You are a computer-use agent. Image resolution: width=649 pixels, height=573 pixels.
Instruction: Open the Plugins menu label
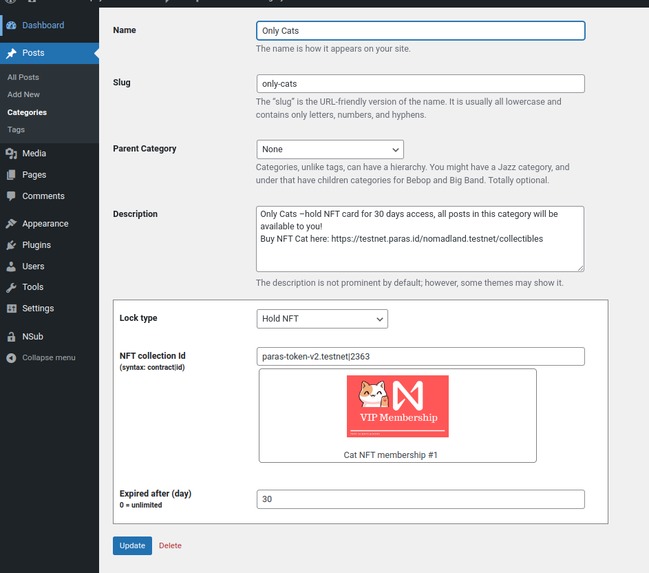click(x=36, y=245)
